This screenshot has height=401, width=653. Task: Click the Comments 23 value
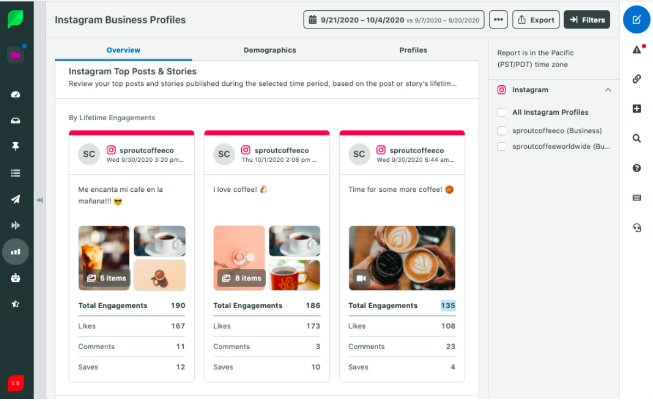451,346
